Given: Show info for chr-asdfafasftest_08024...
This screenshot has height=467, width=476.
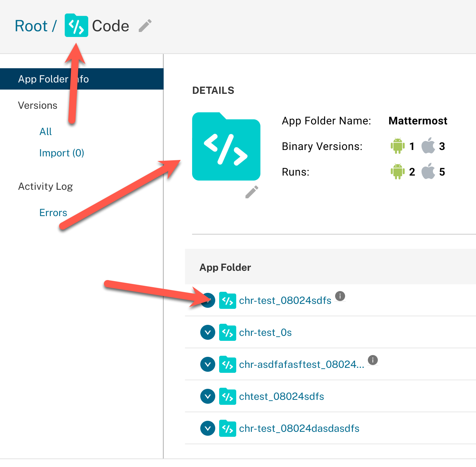Looking at the screenshot, I should coord(372,360).
